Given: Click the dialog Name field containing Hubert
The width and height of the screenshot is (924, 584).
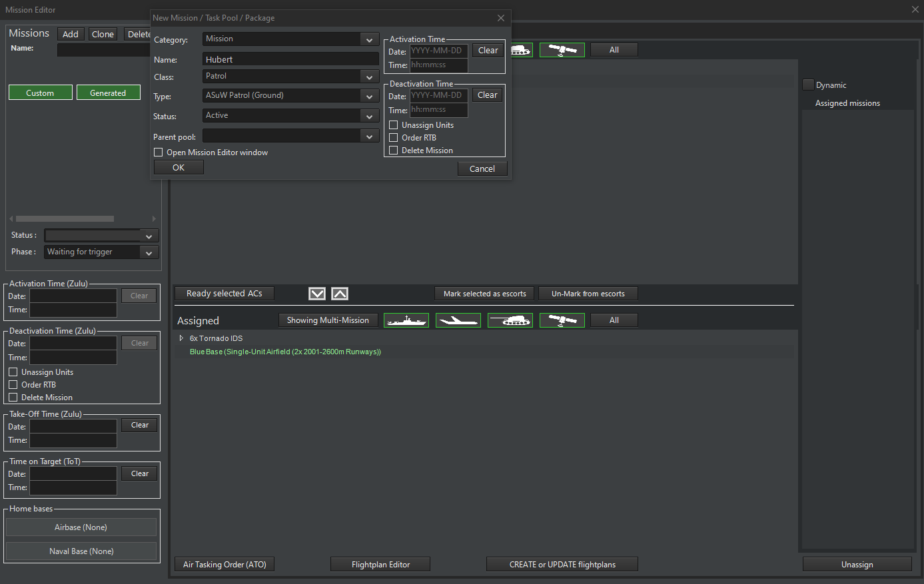Looking at the screenshot, I should tap(290, 59).
